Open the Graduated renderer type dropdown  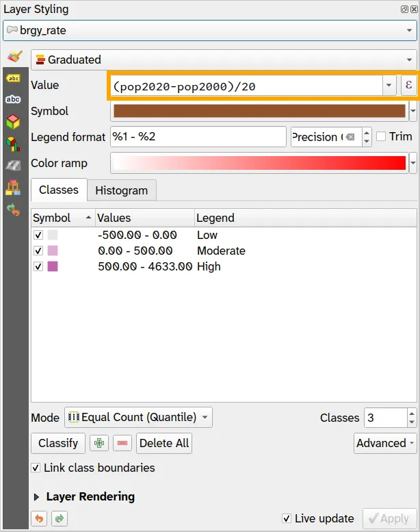(x=224, y=60)
